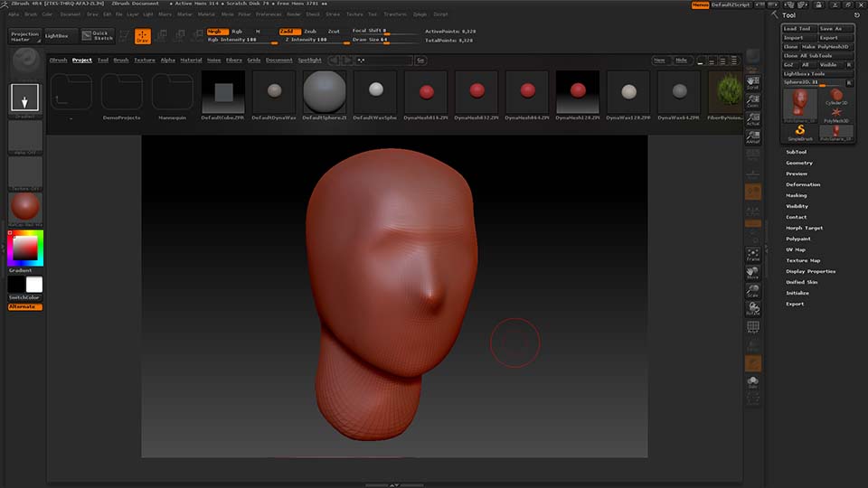This screenshot has width=868, height=488.
Task: Click the Frame view icon
Action: click(x=752, y=255)
